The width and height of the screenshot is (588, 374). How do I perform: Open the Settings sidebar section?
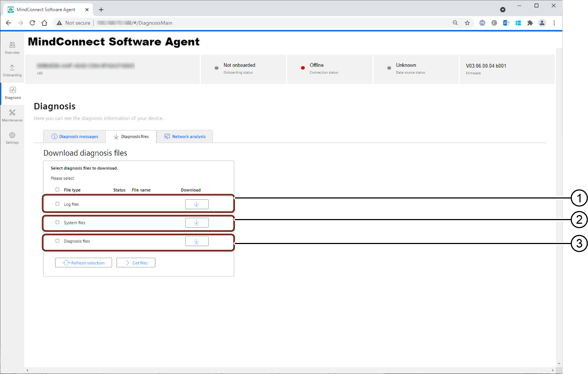12,138
